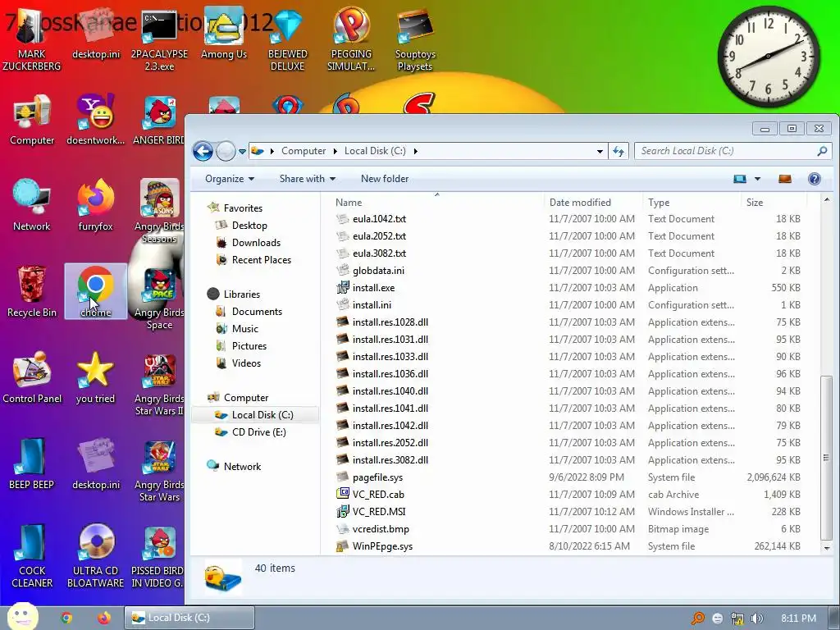Click the Explorer back arrow button
The height and width of the screenshot is (630, 840).
coord(203,151)
